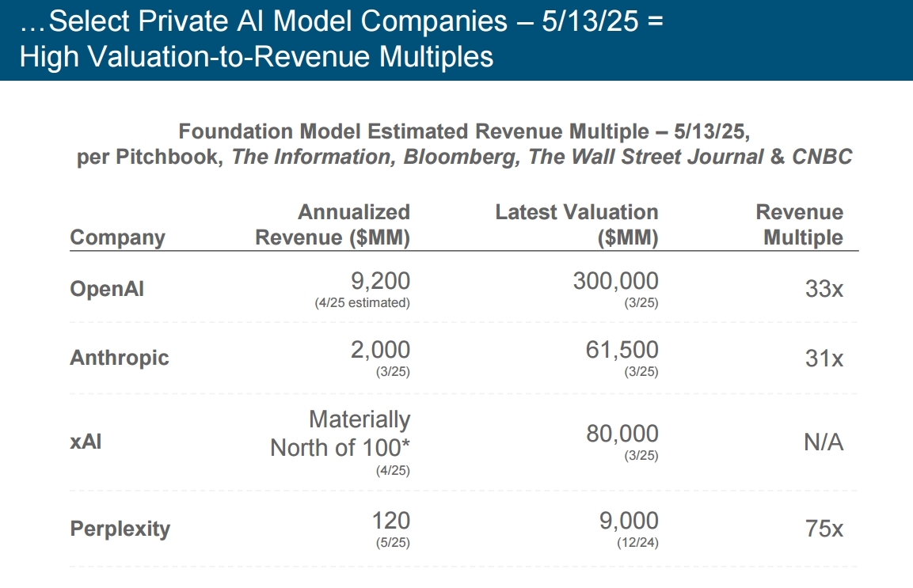Image resolution: width=913 pixels, height=588 pixels.
Task: Click xAI's 80,000 valuation figure
Action: pos(621,434)
